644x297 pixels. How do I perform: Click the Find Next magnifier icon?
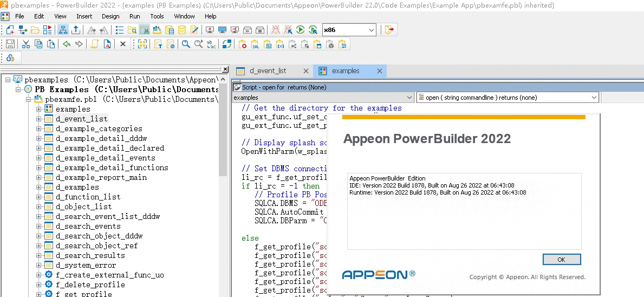[x=198, y=44]
